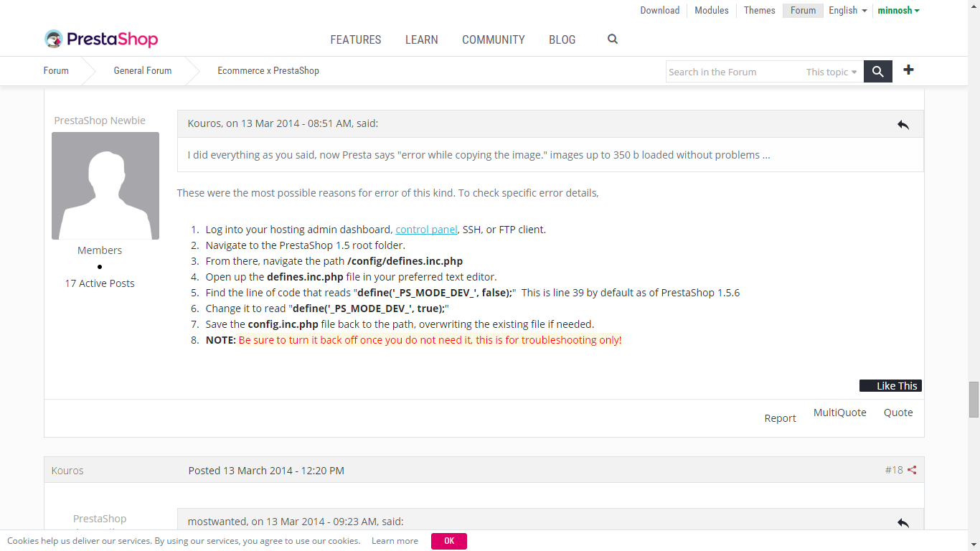The image size is (980, 551).
Task: Focus the Search in the Forum field
Action: pos(733,72)
